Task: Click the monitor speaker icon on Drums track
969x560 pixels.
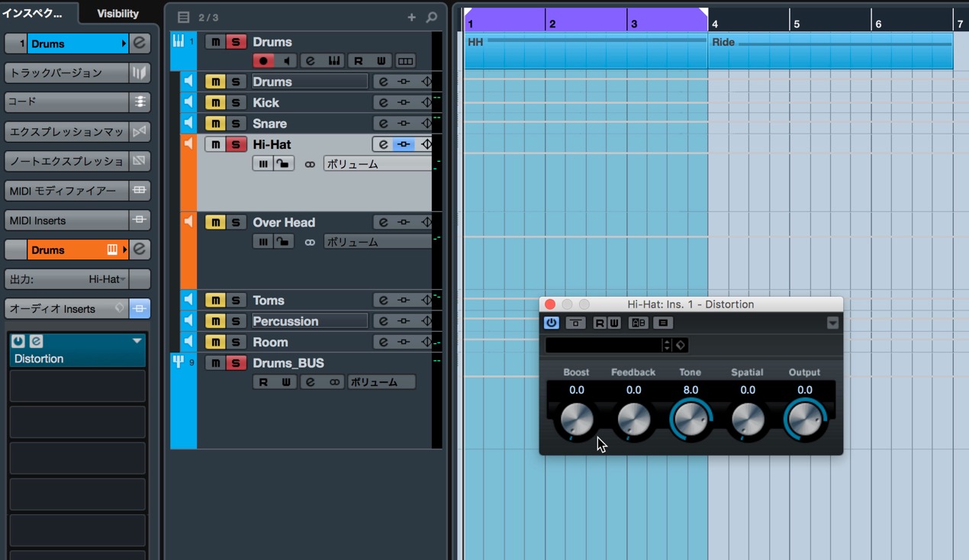Action: [x=285, y=61]
